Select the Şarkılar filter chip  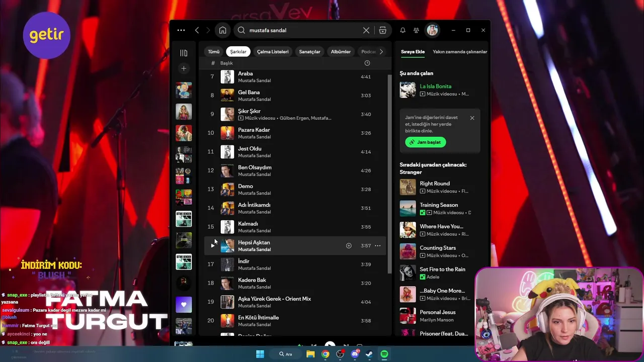238,52
